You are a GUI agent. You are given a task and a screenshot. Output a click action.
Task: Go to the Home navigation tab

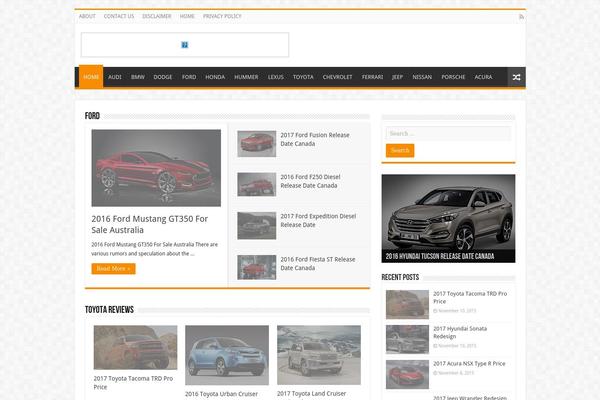(x=91, y=77)
